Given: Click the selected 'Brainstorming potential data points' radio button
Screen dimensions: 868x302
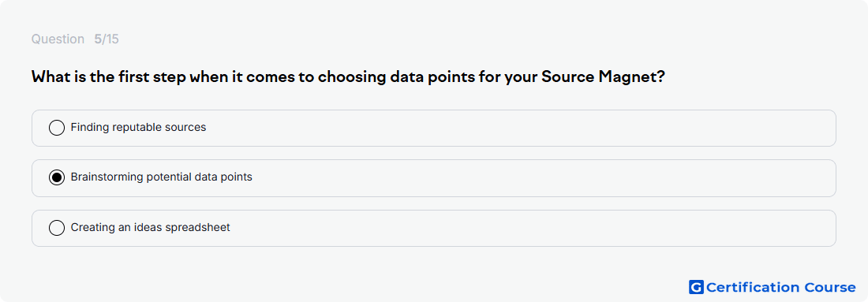Looking at the screenshot, I should [x=57, y=177].
